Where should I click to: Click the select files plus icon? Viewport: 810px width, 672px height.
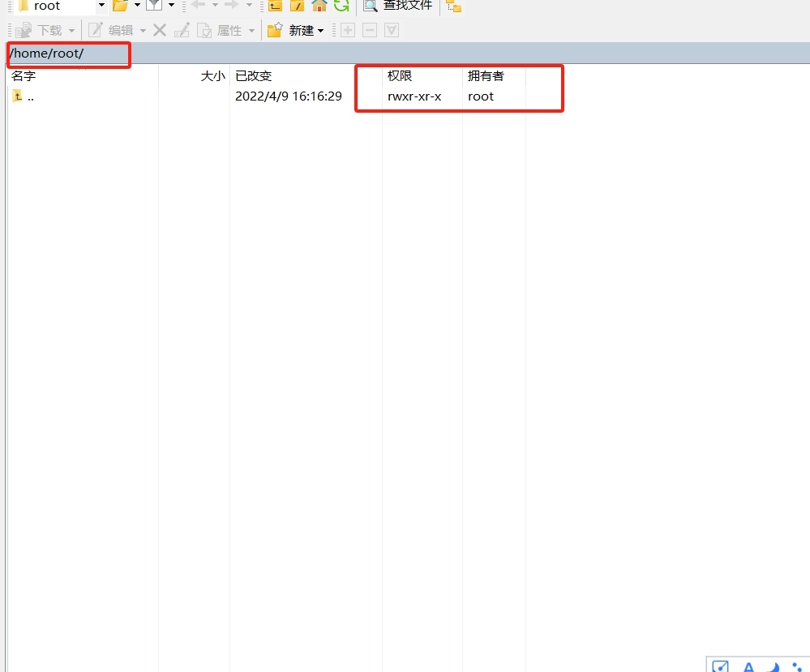pyautogui.click(x=348, y=31)
